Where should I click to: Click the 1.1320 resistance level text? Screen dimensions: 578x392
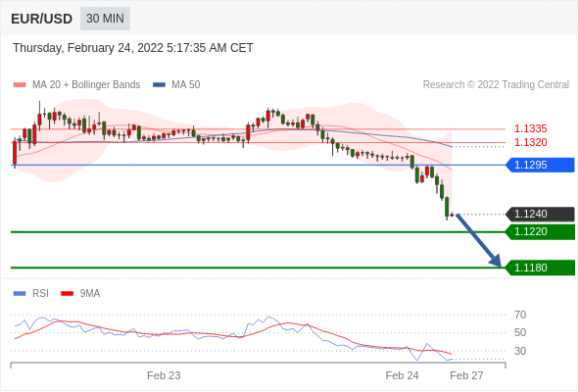tap(530, 142)
